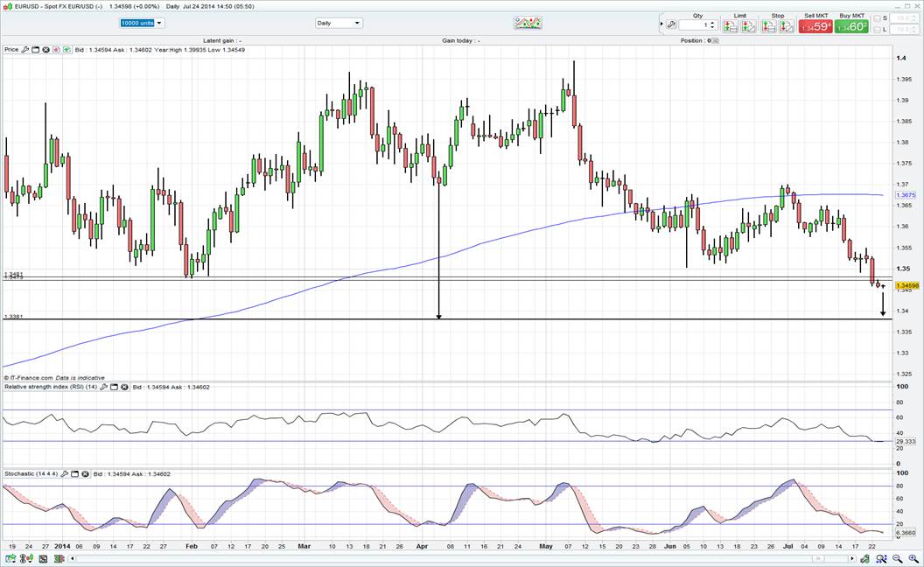
Task: Remove the RSI indicator panel
Action: [124, 386]
